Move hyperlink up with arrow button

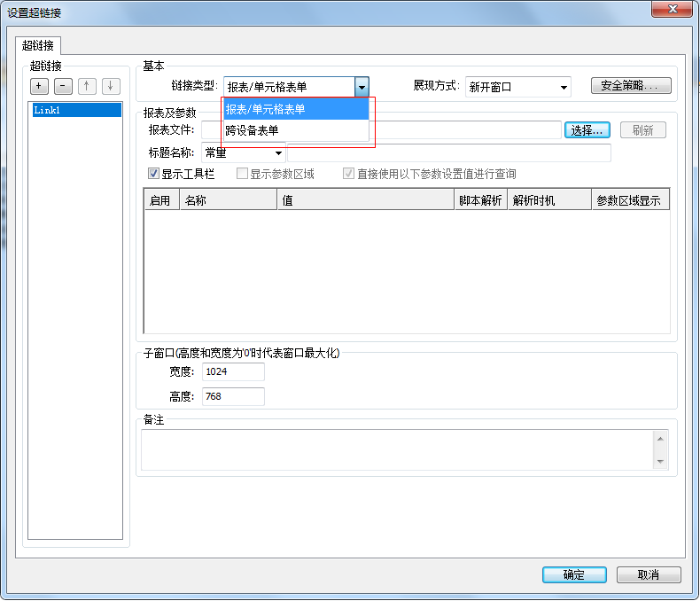coord(87,86)
